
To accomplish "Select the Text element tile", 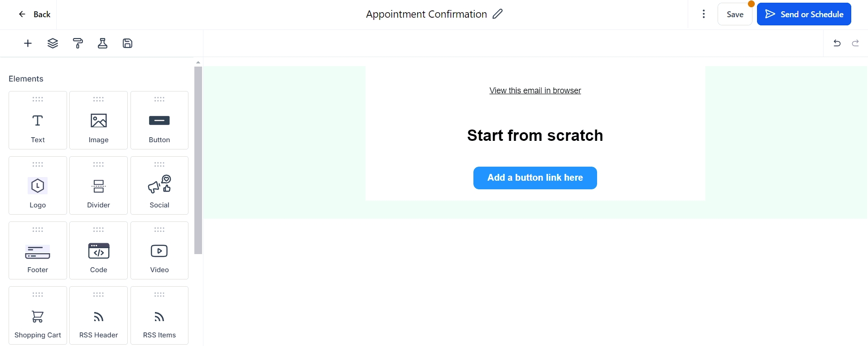I will pos(38,120).
